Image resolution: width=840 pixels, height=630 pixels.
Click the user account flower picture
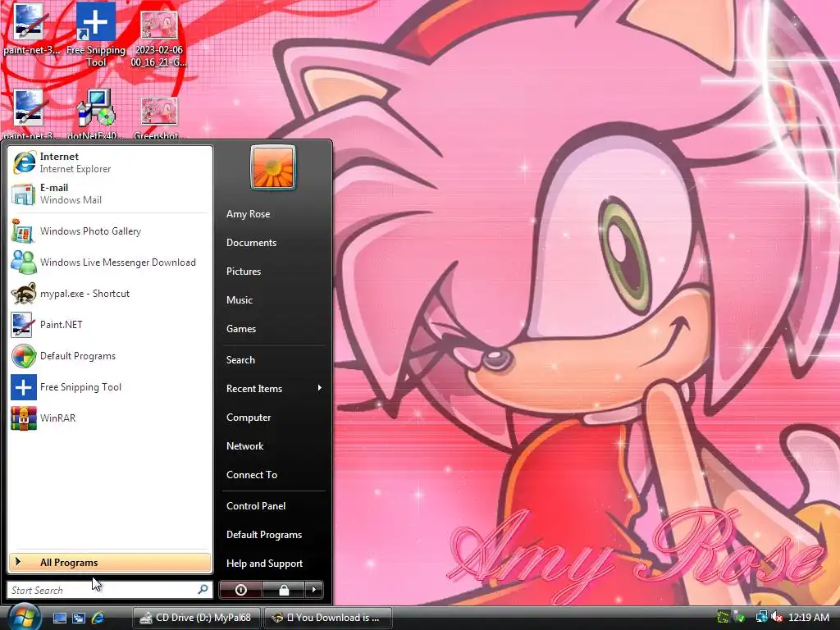point(272,167)
